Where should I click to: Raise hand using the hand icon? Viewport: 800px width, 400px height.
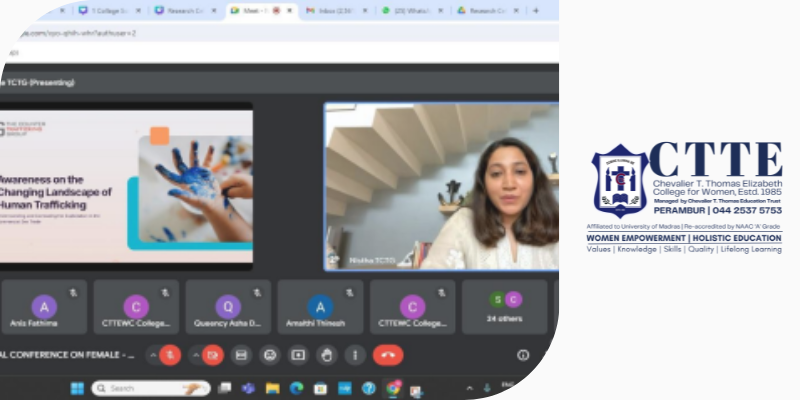point(327,355)
